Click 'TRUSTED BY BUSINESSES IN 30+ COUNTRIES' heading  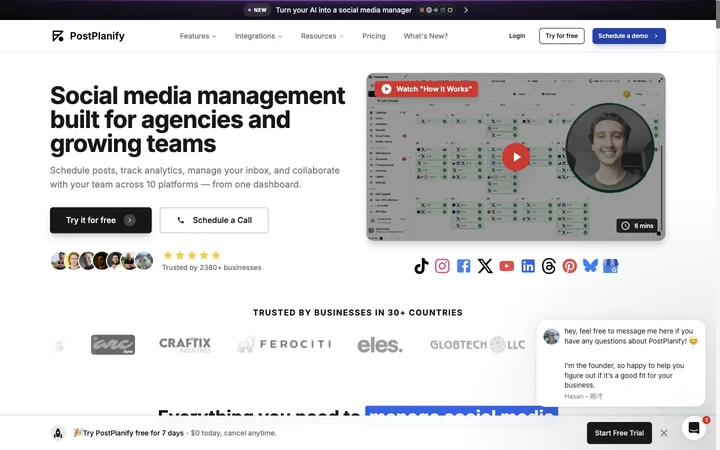[x=358, y=313]
